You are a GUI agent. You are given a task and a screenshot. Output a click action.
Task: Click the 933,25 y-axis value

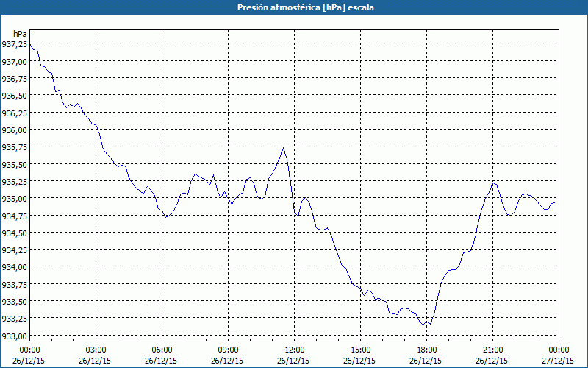[14, 319]
